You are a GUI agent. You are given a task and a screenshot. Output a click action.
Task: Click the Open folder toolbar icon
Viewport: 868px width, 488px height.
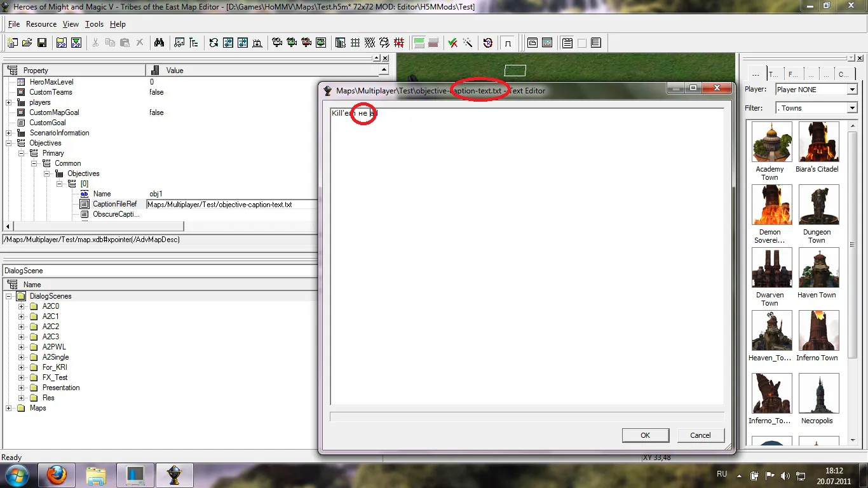point(27,43)
